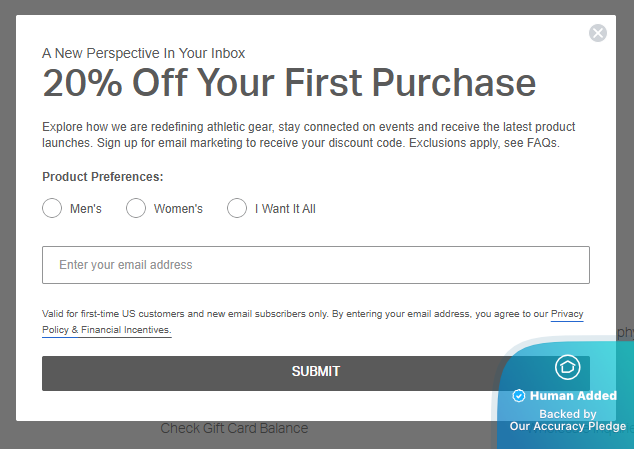The height and width of the screenshot is (449, 634).
Task: Click the hexagon house icon in badge
Action: click(x=567, y=367)
